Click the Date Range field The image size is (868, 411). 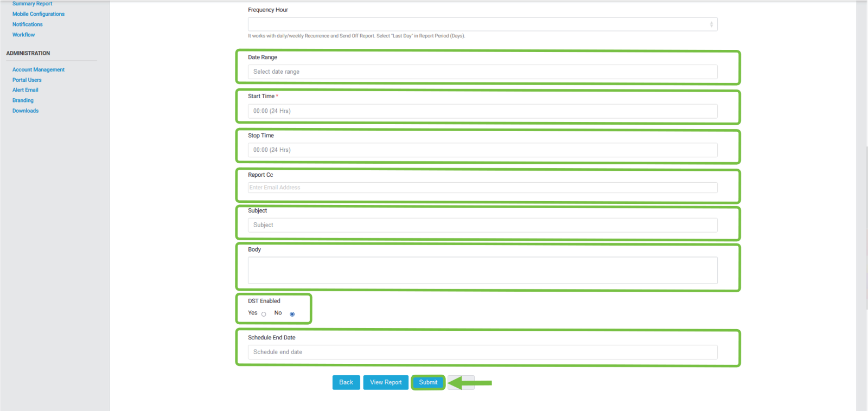(482, 72)
